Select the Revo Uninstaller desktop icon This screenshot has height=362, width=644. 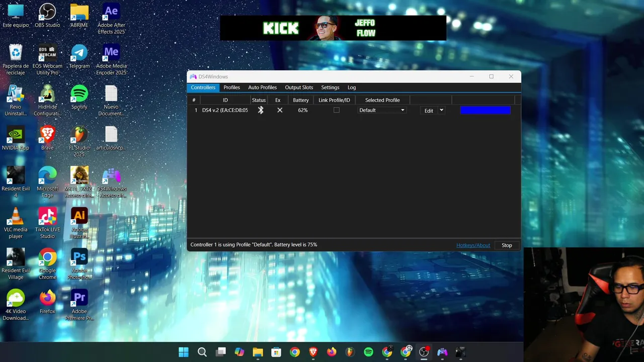tap(16, 101)
